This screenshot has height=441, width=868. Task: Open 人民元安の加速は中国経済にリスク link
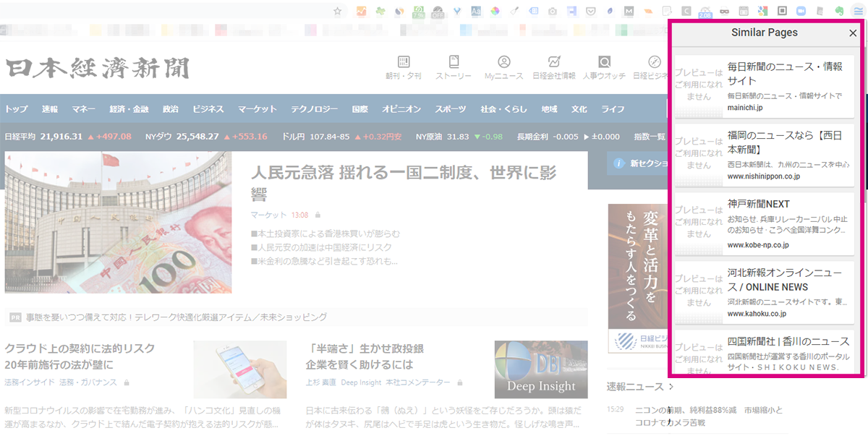[323, 247]
